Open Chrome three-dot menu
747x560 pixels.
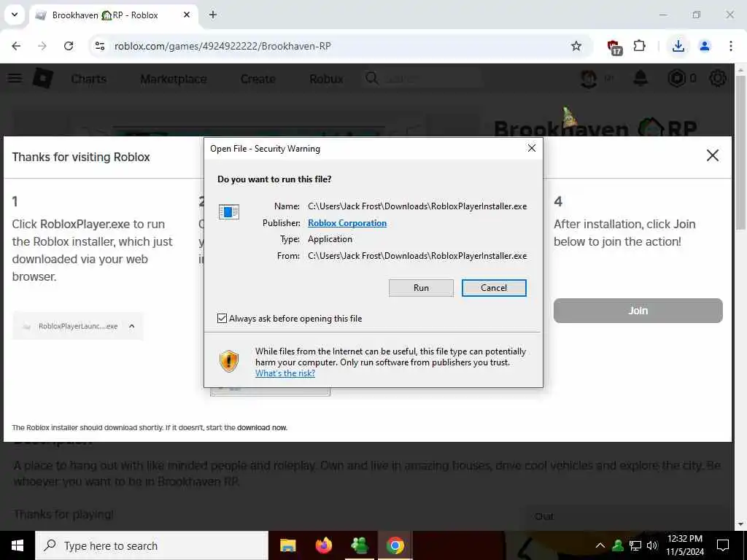pyautogui.click(x=730, y=46)
